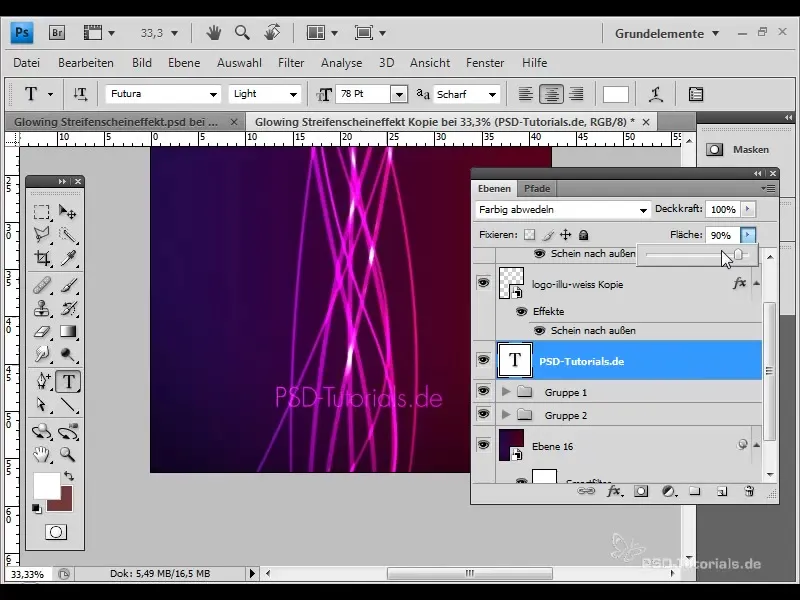Select the Horizontal Type tool in toolbox
This screenshot has width=800, height=600.
pyautogui.click(x=68, y=381)
